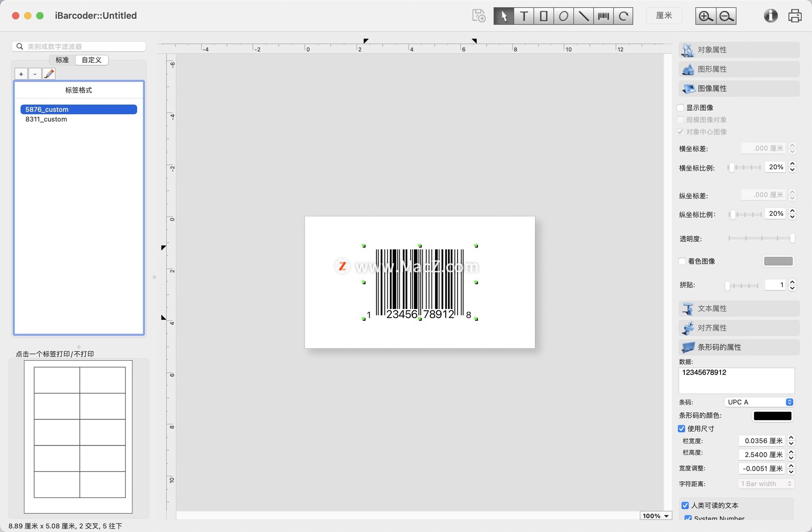
Task: Zoom out with the magnifier minus icon
Action: pos(726,16)
